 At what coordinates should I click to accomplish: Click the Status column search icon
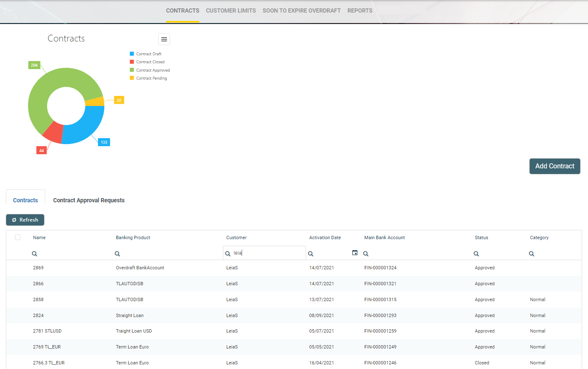pos(476,254)
